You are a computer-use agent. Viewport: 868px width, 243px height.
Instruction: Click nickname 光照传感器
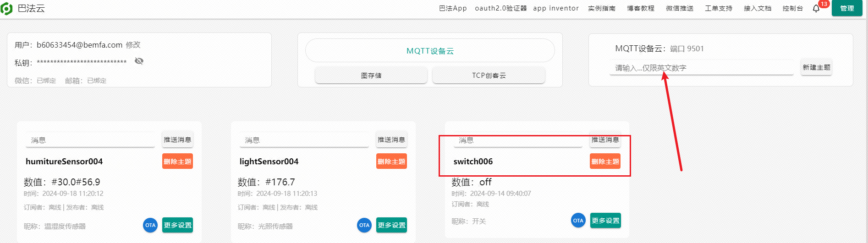coord(275,226)
